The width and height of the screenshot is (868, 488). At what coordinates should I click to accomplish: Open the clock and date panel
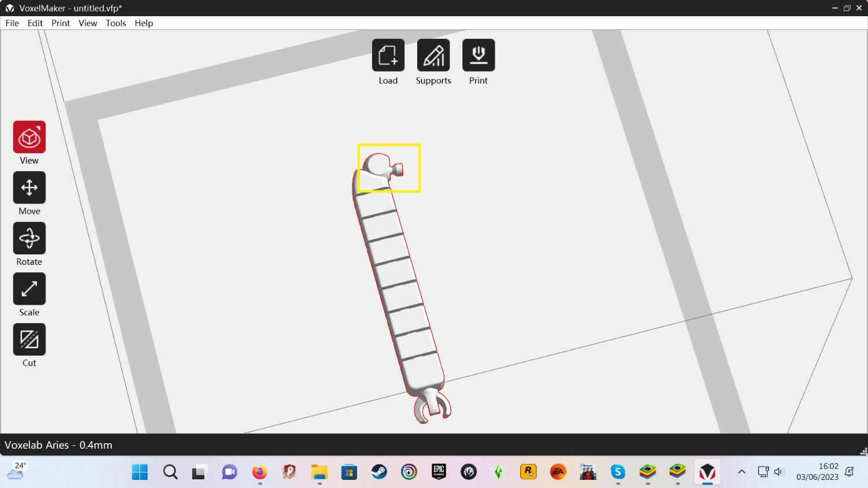[x=817, y=472]
